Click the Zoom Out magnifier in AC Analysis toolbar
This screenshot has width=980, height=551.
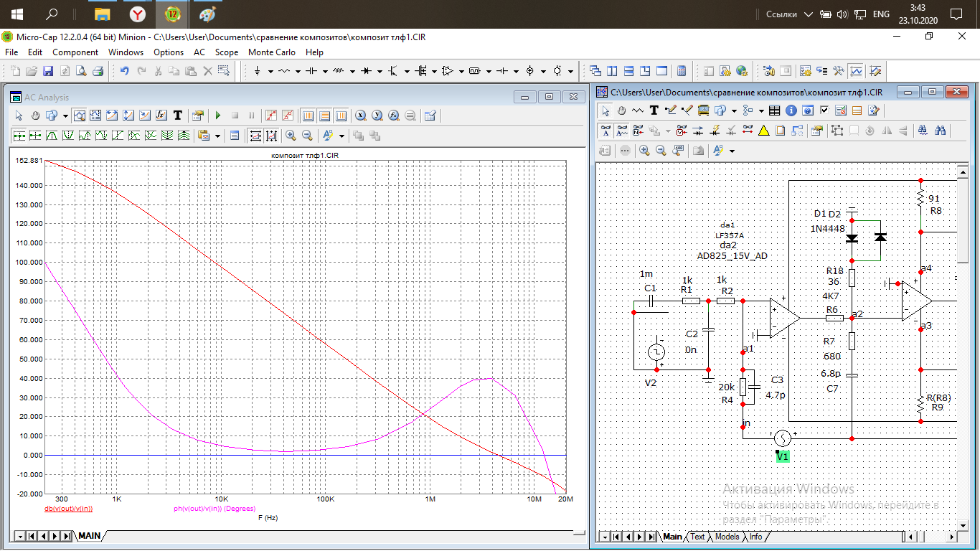pyautogui.click(x=307, y=136)
